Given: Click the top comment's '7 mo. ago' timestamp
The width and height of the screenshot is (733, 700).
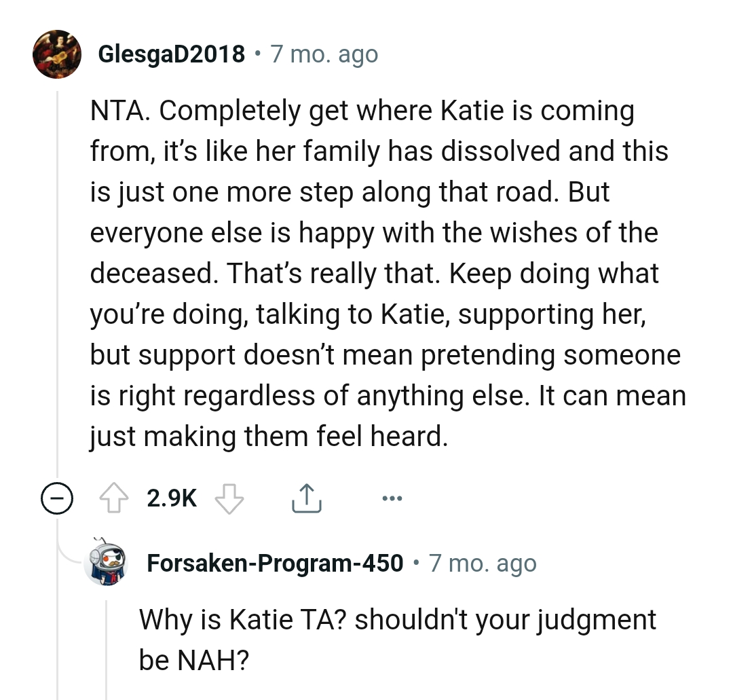Looking at the screenshot, I should 324,54.
